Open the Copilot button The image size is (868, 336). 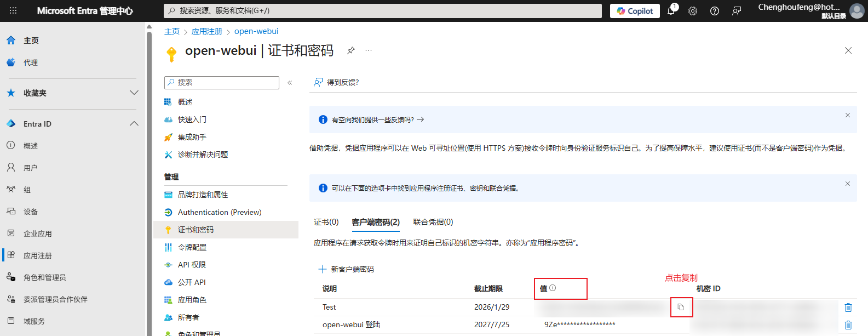point(635,11)
